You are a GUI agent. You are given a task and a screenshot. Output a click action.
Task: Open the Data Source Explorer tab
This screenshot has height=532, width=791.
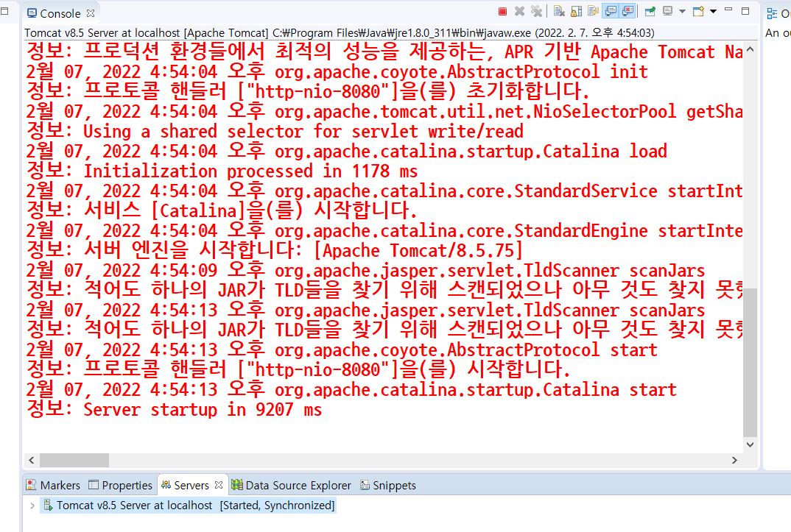click(291, 485)
